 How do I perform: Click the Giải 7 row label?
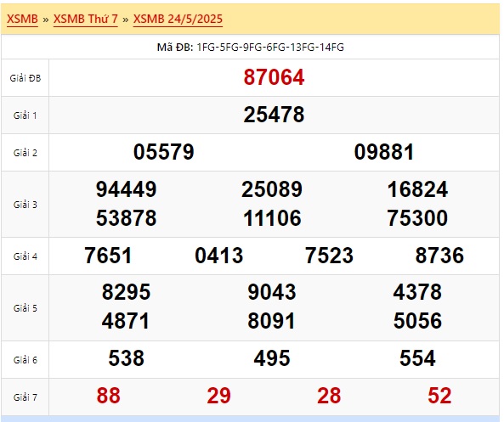tap(25, 397)
